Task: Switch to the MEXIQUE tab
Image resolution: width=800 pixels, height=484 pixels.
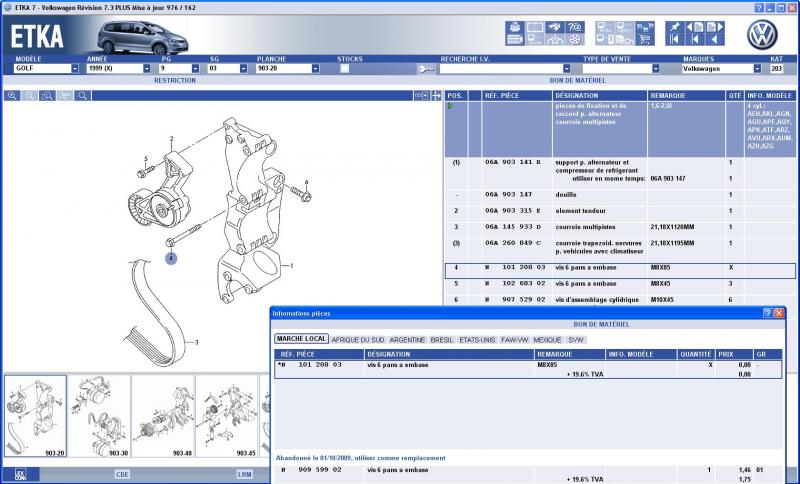Action: 547,340
